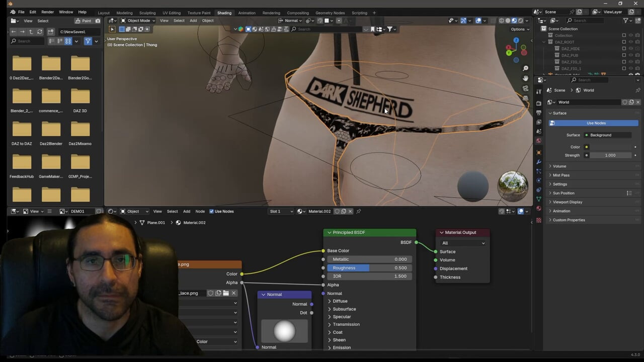Expand the Volume panel

559,166
